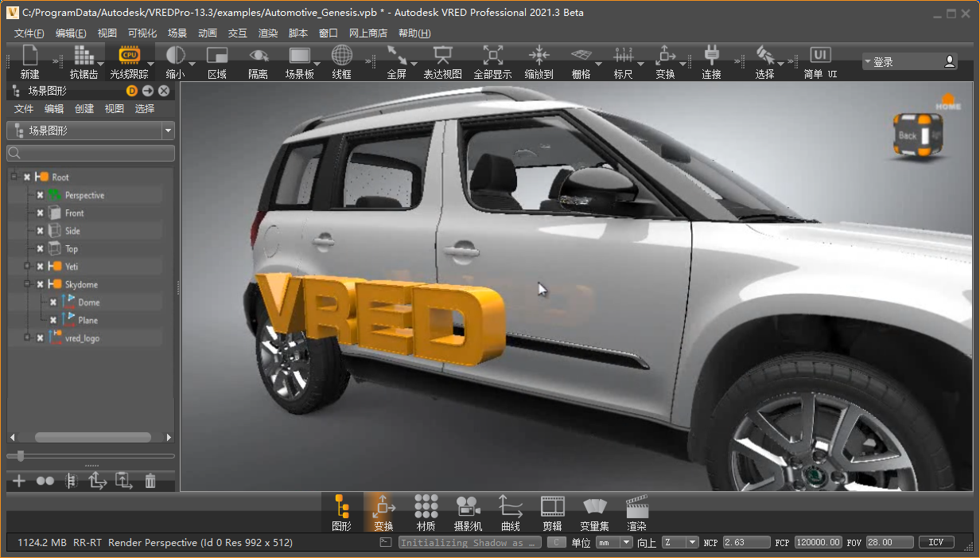
Task: Click the 全部显示 show all icon
Action: click(x=493, y=55)
